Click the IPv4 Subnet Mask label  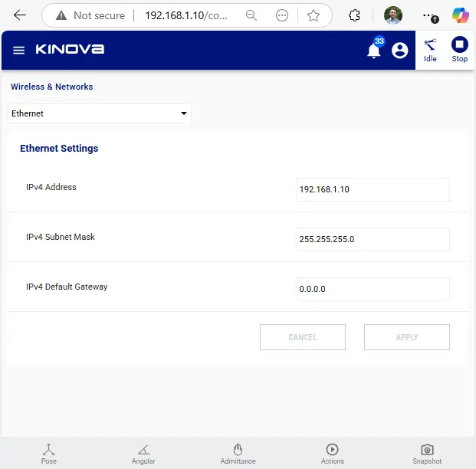[61, 237]
